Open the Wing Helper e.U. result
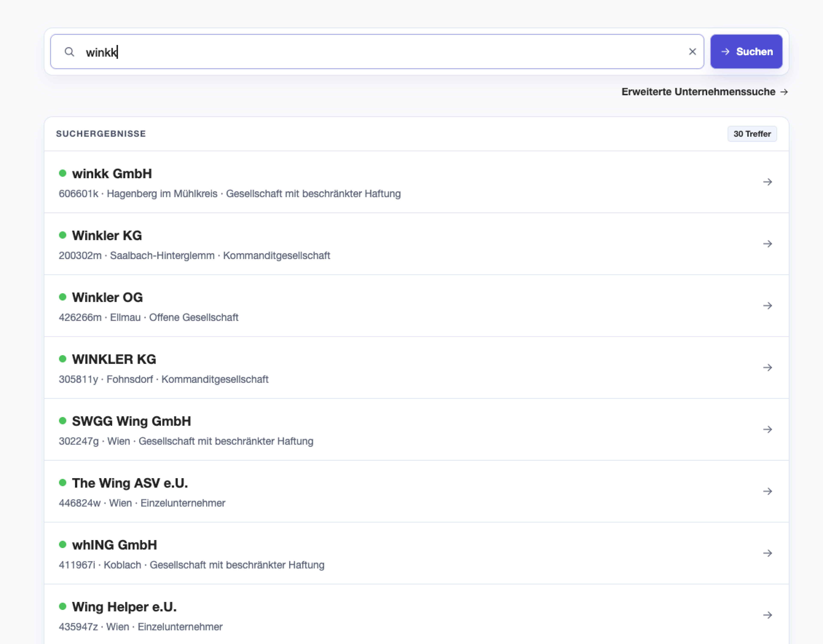Screen dimensions: 823x644 pos(416,614)
